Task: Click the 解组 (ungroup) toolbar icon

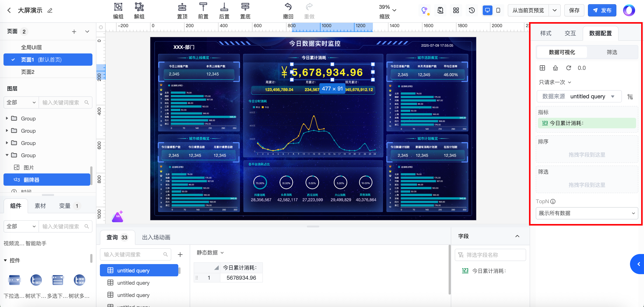Action: (139, 7)
